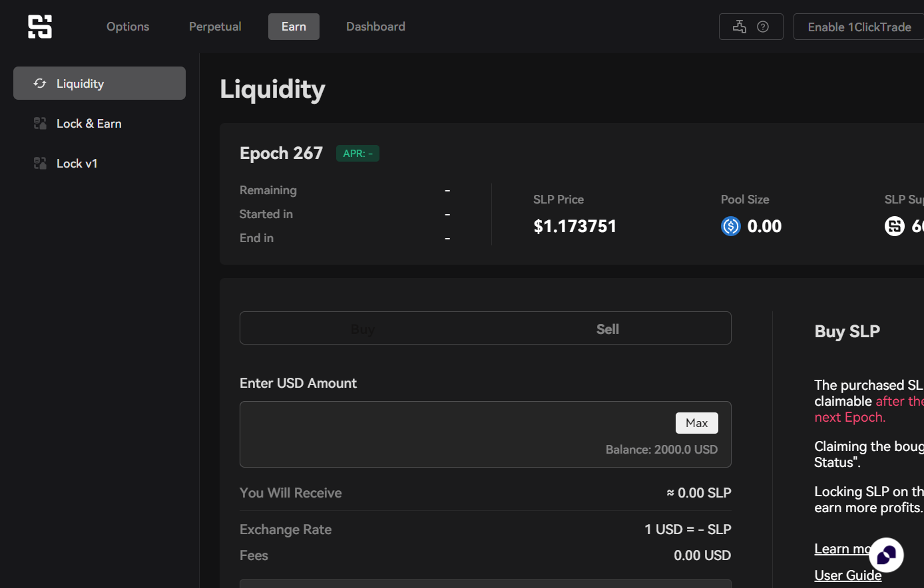Open the floating chat support widget
924x588 pixels.
click(886, 555)
